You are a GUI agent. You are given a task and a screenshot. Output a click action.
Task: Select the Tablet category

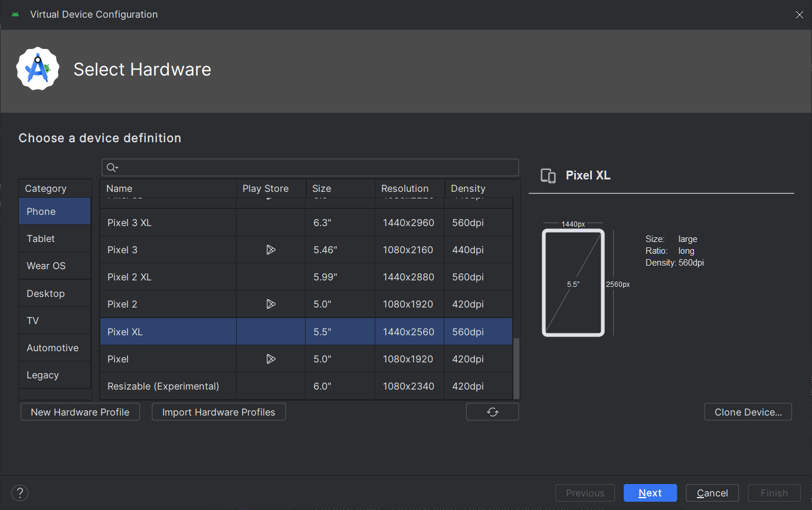click(41, 238)
